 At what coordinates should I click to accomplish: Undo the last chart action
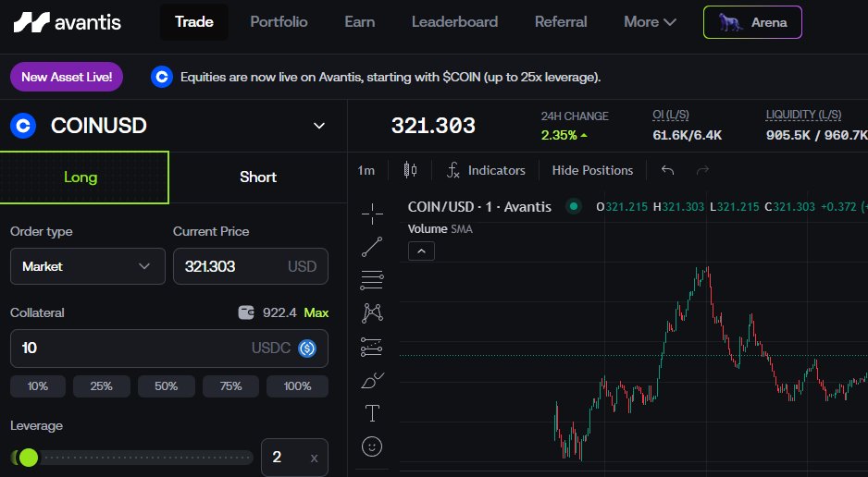667,170
